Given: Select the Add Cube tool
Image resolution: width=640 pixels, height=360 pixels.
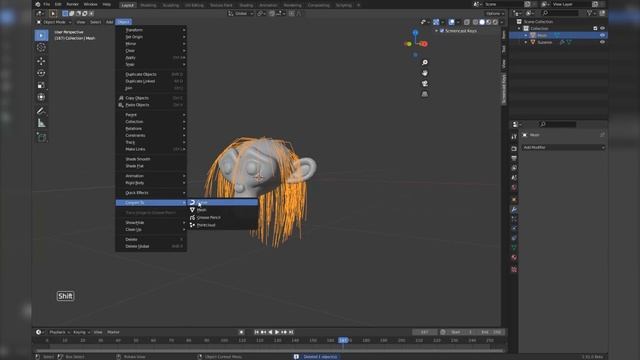Looking at the screenshot, I should point(41,137).
